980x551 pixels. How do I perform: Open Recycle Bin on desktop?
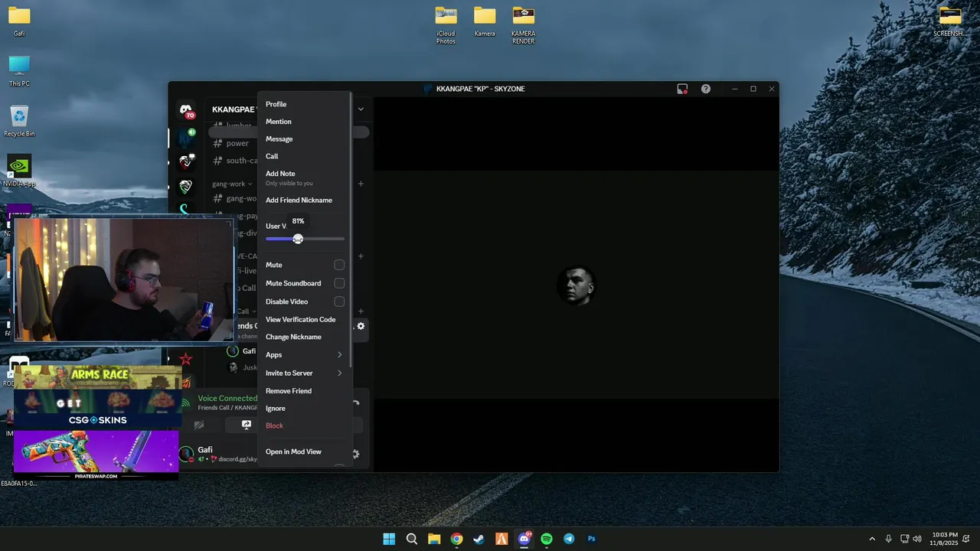pyautogui.click(x=19, y=122)
